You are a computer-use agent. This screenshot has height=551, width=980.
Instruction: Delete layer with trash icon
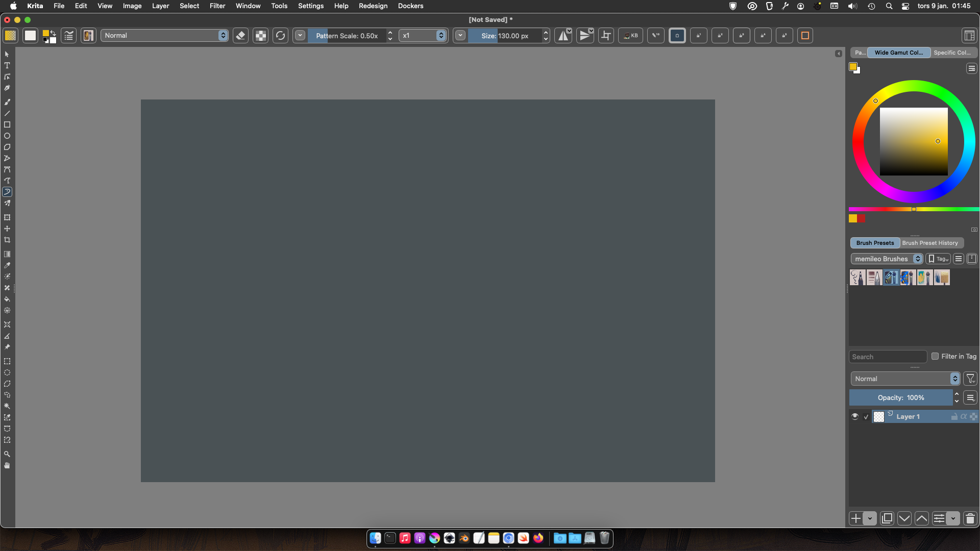click(x=970, y=518)
